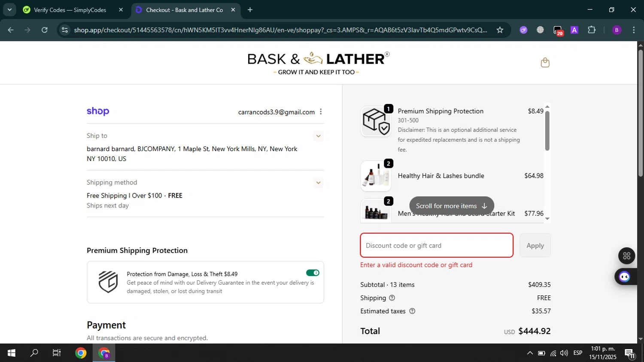Click the order items list scrollbar
The height and width of the screenshot is (362, 644).
point(547,131)
